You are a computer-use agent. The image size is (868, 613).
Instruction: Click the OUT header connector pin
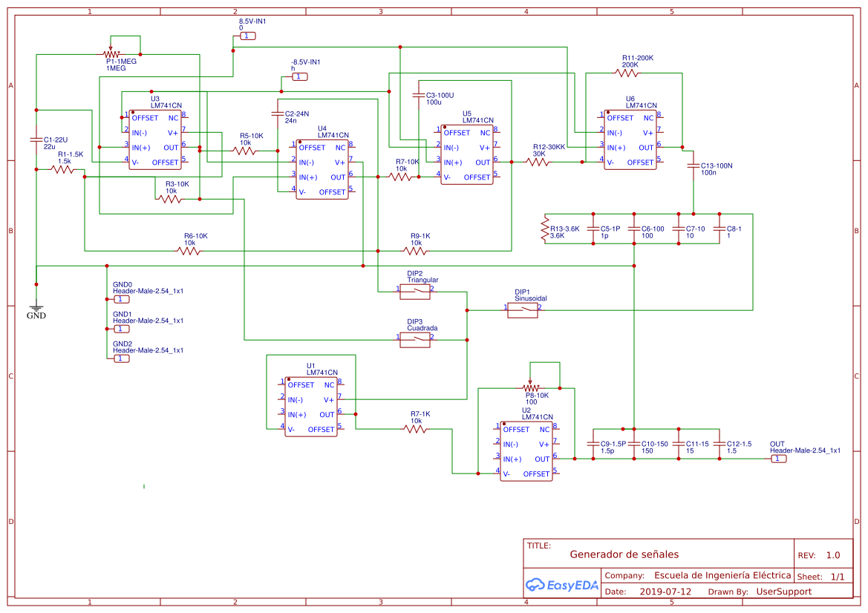pos(778,459)
